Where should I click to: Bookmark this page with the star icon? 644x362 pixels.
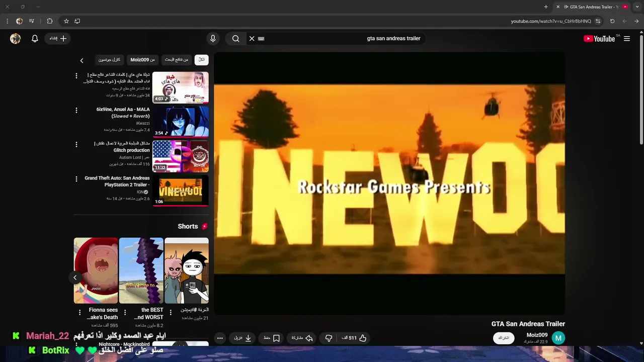point(66,21)
